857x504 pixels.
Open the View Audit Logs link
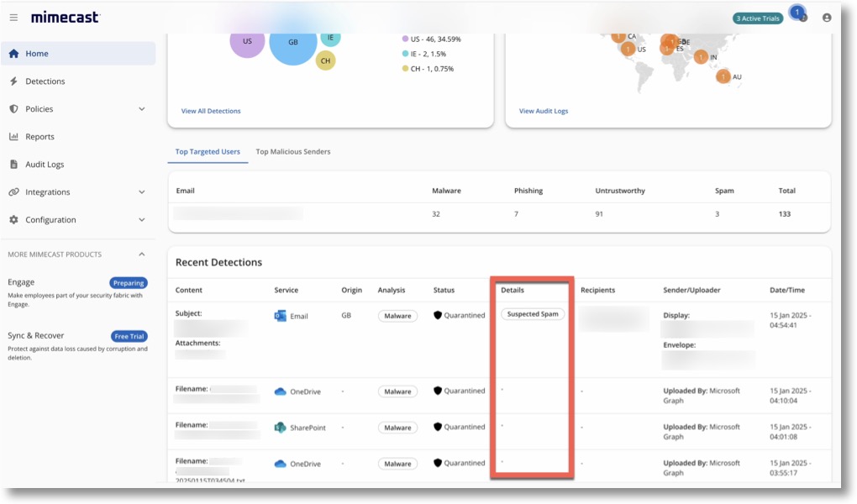[544, 111]
